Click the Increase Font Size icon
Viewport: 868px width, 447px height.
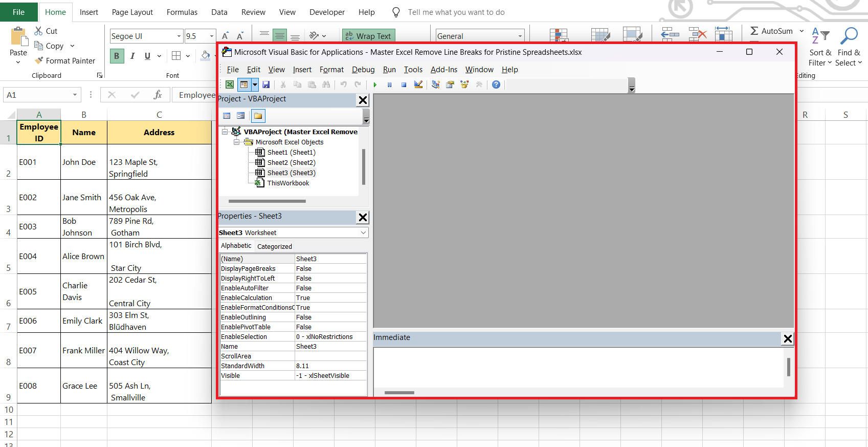tap(225, 36)
